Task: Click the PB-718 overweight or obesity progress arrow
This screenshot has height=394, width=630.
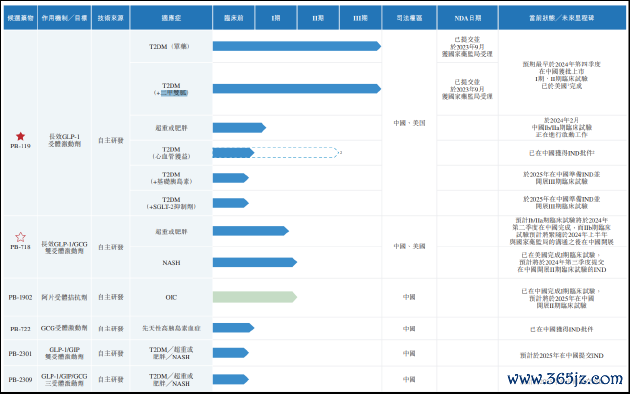Action: pyautogui.click(x=251, y=231)
